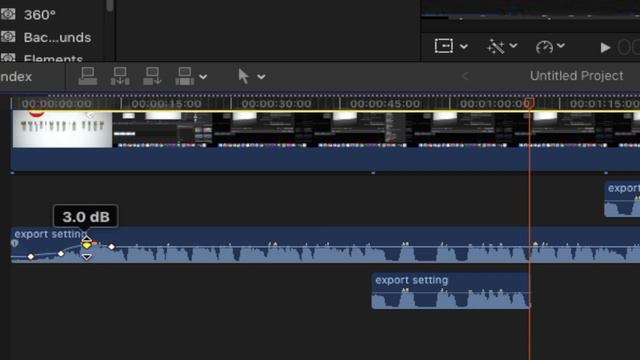Click ruler at 00:00:30:00 timecode
Image resolution: width=640 pixels, height=360 pixels.
[276, 104]
